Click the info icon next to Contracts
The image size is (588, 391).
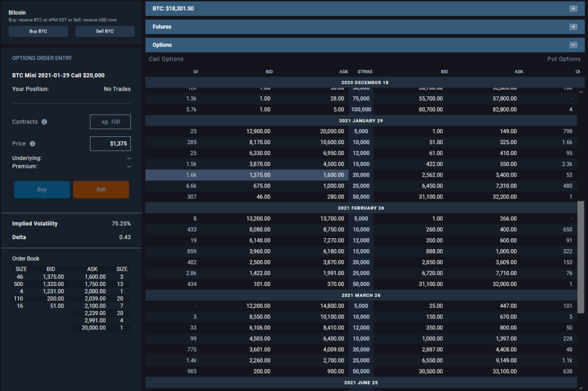click(x=45, y=122)
